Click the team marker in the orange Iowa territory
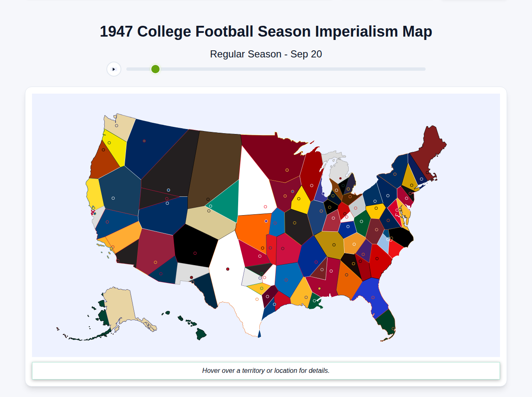This screenshot has height=397, width=532. pos(266,221)
